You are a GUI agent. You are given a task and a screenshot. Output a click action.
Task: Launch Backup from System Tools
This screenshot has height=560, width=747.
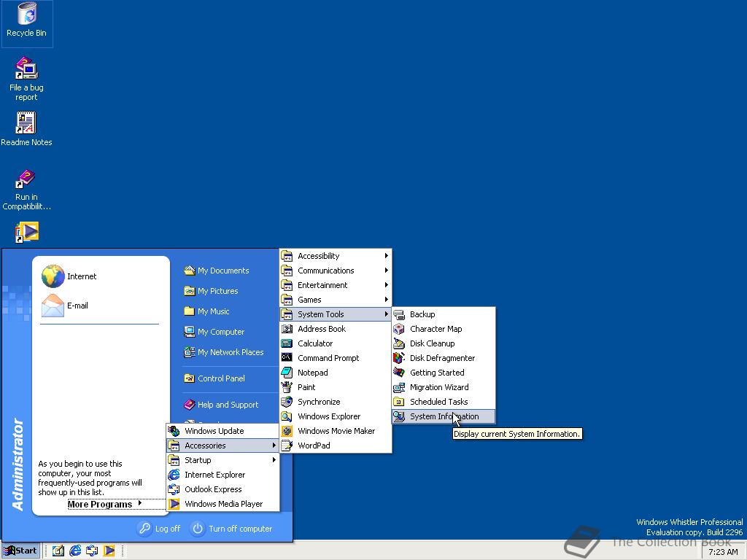pyautogui.click(x=444, y=314)
